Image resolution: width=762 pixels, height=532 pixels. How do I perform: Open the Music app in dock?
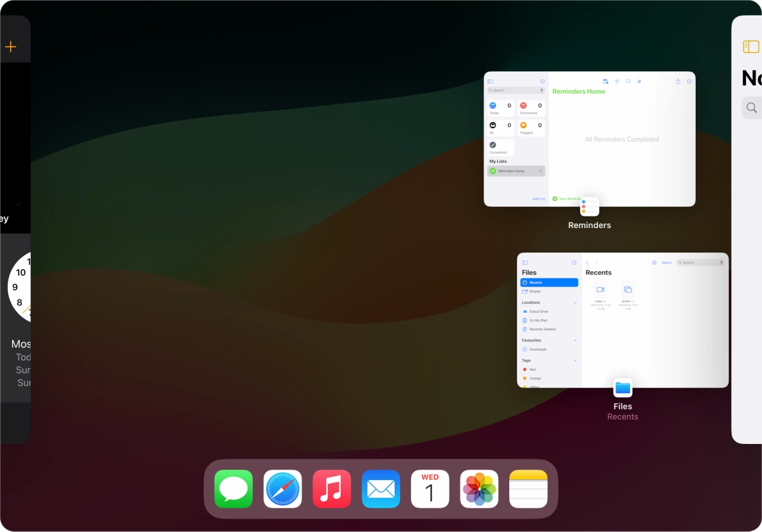pos(332,489)
